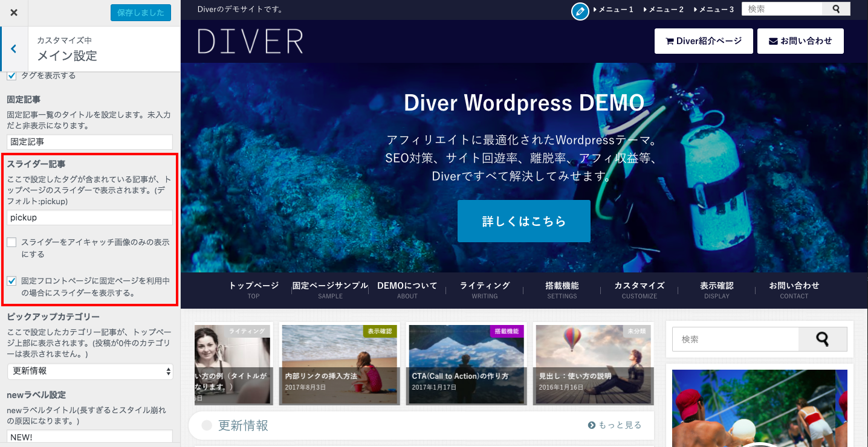Image resolution: width=868 pixels, height=447 pixels.
Task: Click the 固定記事 title input field
Action: click(x=90, y=142)
